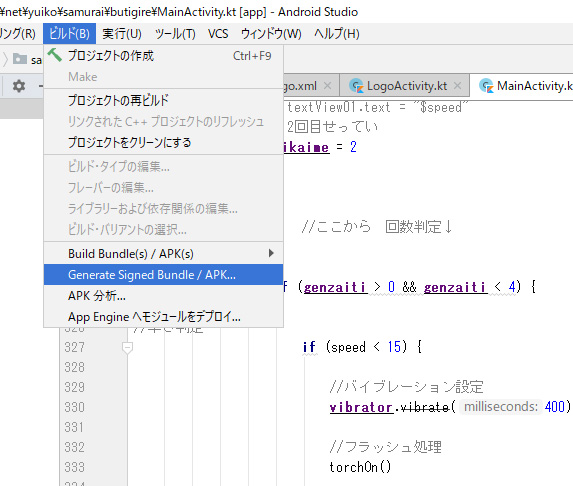Image resolution: width=573 pixels, height=486 pixels.
Task: Open the ツール(T) menu
Action: [175, 34]
